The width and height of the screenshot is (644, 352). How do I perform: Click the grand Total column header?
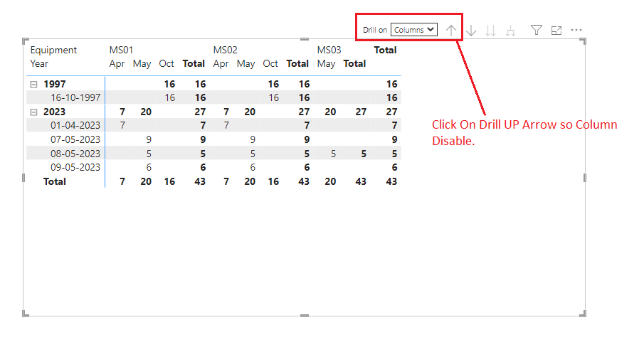(x=385, y=50)
